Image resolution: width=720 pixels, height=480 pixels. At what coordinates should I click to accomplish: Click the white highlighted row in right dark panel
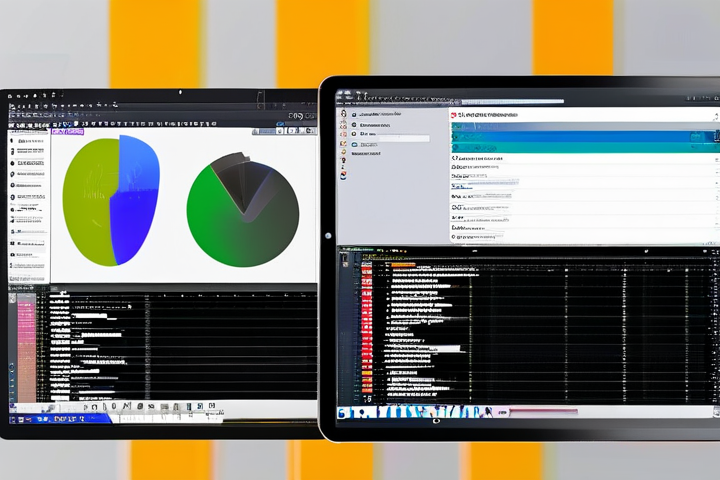pos(438,349)
